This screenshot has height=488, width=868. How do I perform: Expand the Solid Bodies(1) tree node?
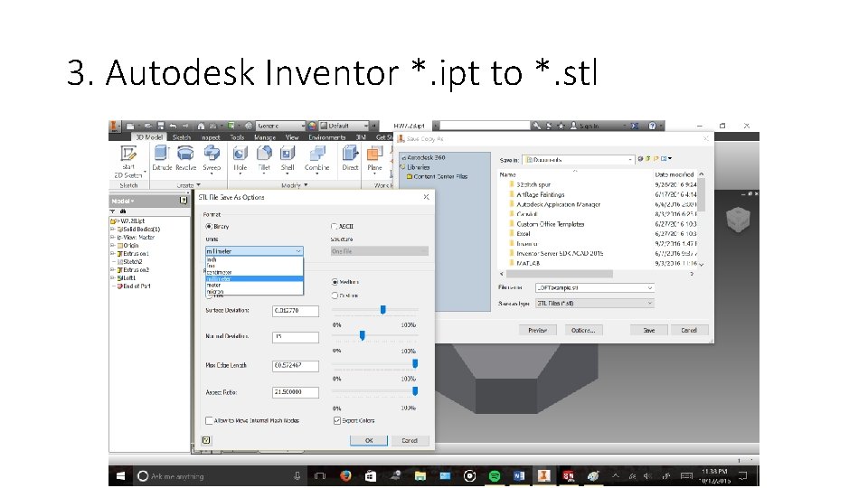(113, 229)
